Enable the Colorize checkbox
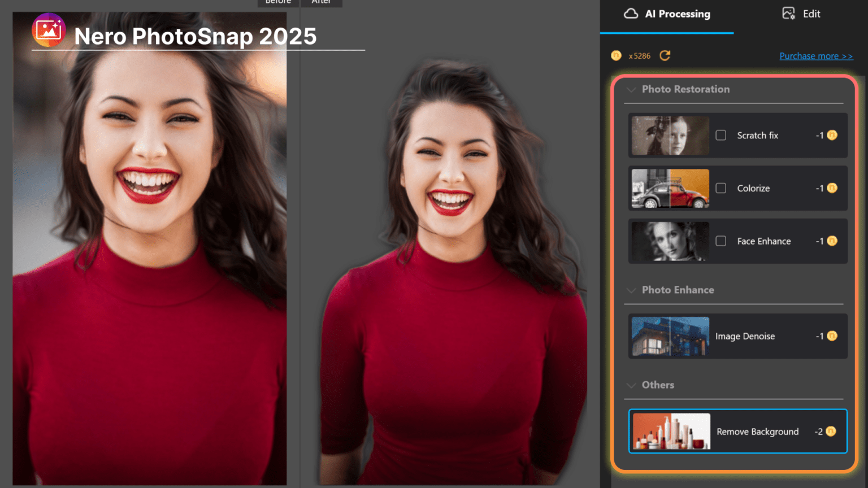The height and width of the screenshot is (488, 868). (721, 188)
